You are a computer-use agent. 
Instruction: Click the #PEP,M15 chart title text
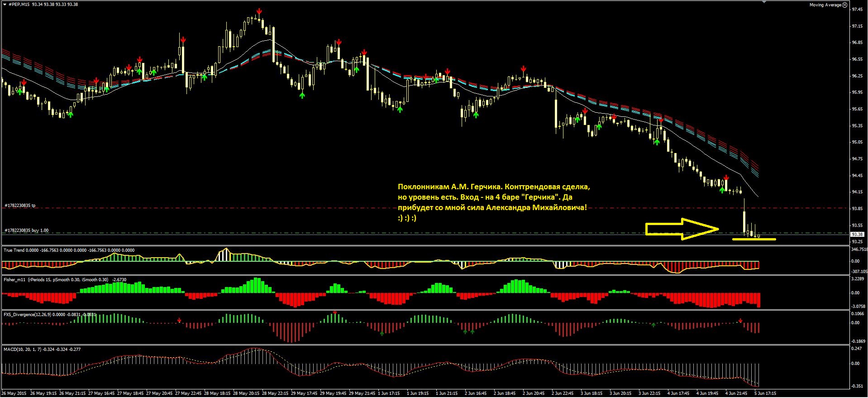19,5
